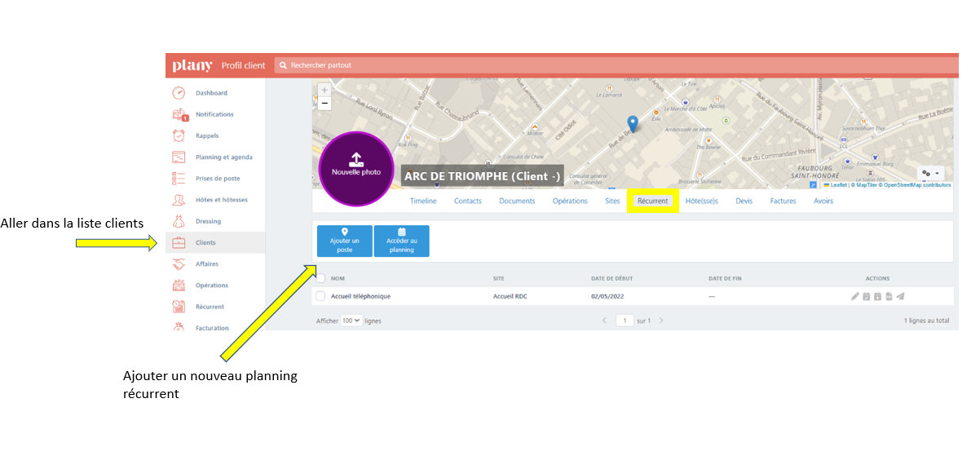
Task: Open Affaires handshake icon
Action: click(179, 264)
